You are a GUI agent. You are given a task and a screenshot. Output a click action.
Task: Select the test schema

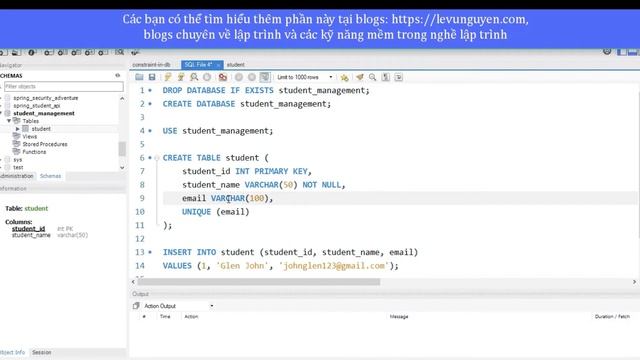point(18,167)
